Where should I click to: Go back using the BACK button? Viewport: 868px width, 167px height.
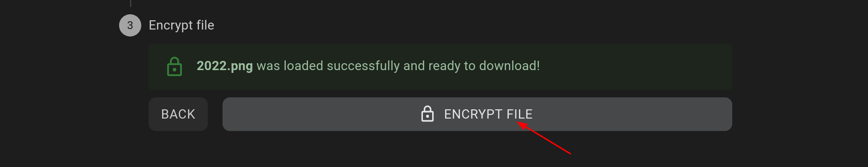click(x=178, y=114)
